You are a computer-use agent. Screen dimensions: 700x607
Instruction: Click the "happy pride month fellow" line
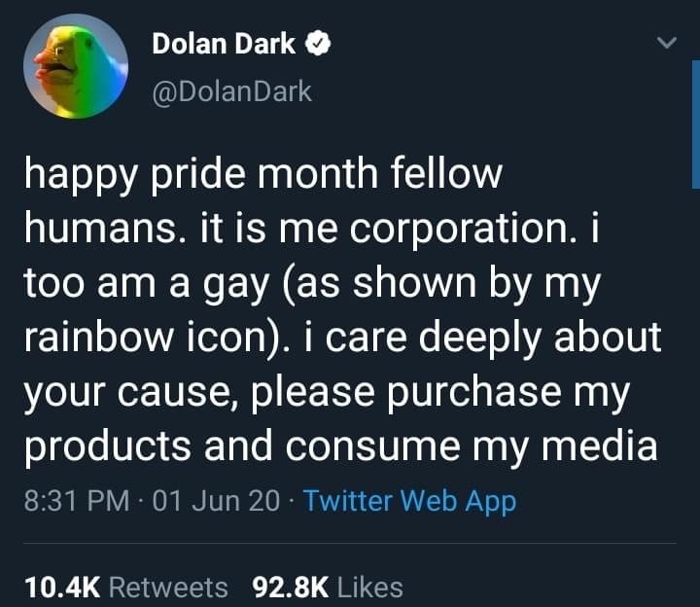(x=262, y=175)
